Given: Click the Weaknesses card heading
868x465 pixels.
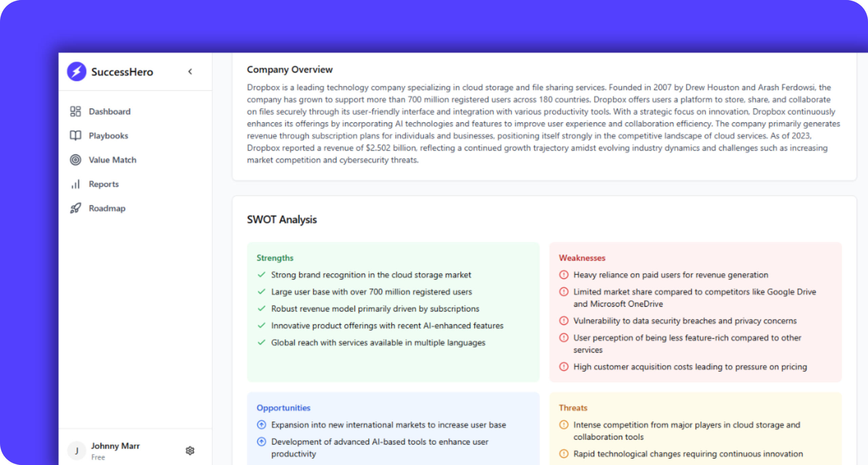Looking at the screenshot, I should coord(582,258).
